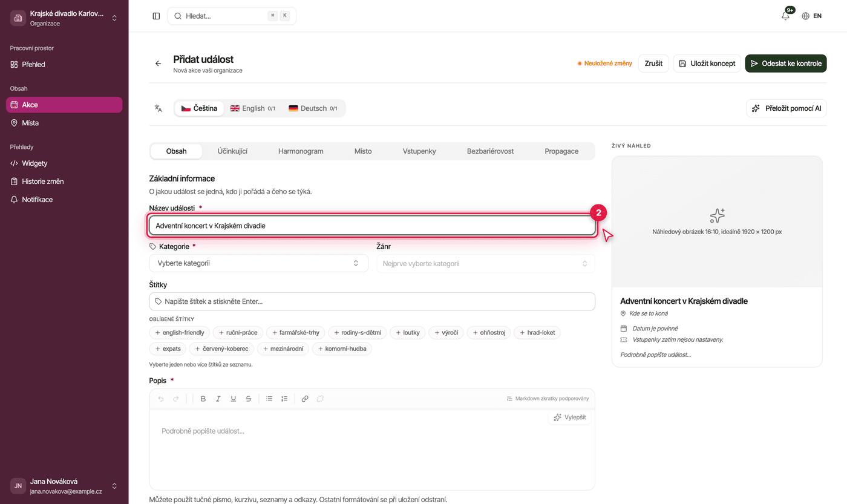Click the Zrušit button

[653, 64]
